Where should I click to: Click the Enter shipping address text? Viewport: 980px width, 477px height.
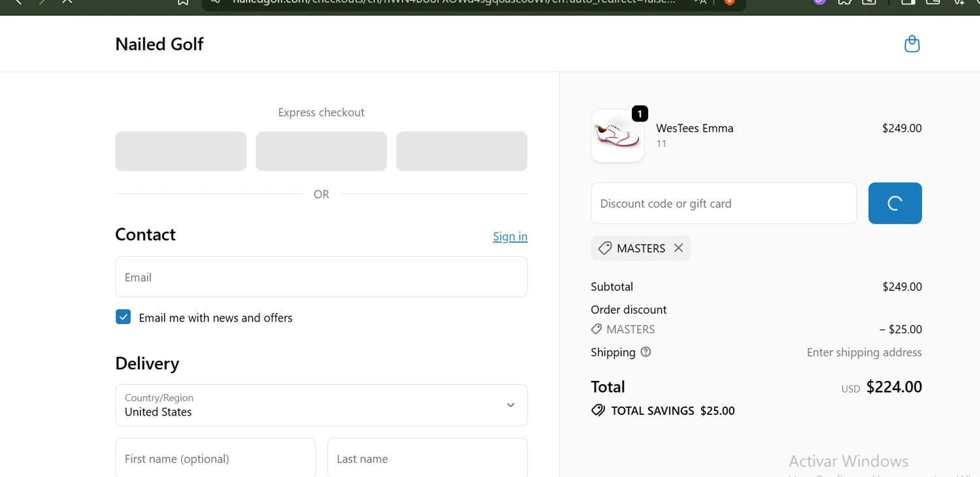[864, 352]
